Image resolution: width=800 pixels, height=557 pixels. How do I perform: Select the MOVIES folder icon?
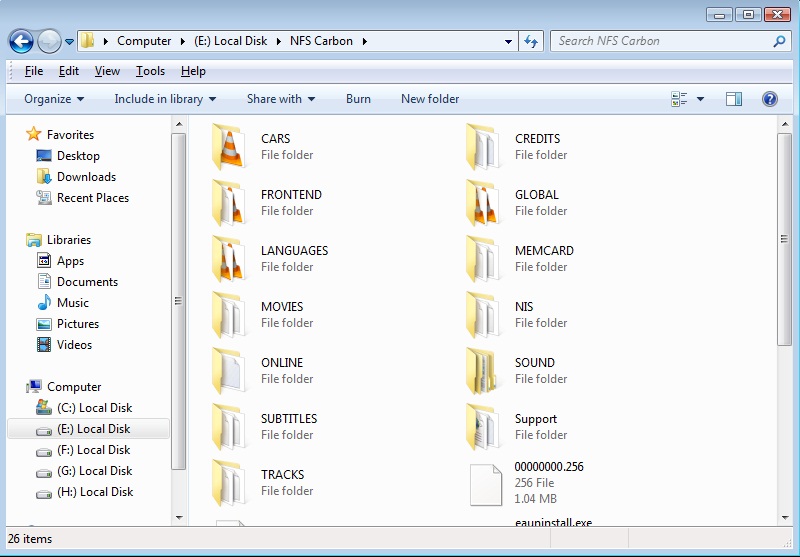pos(229,315)
